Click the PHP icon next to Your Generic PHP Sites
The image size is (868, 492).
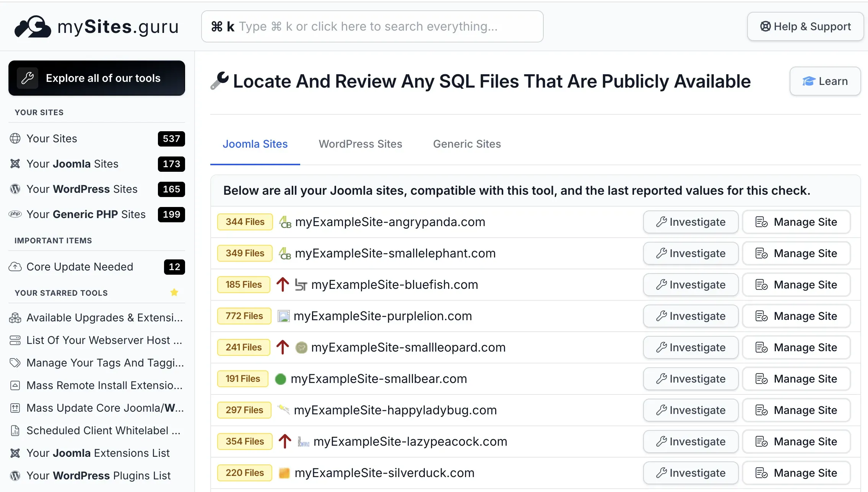(15, 214)
